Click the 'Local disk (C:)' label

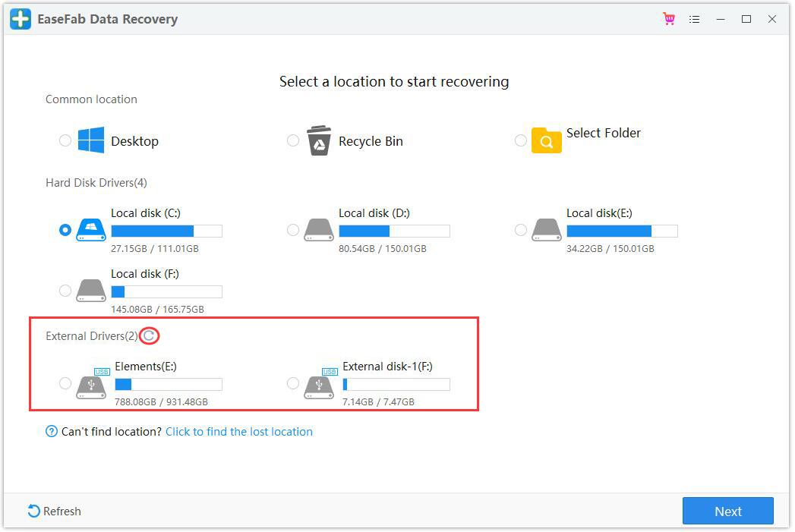coord(146,213)
